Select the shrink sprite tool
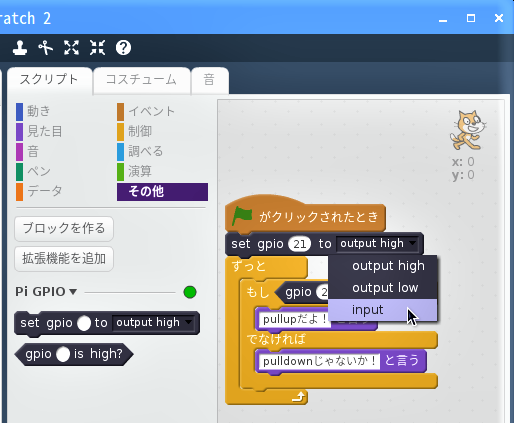 pyautogui.click(x=97, y=48)
